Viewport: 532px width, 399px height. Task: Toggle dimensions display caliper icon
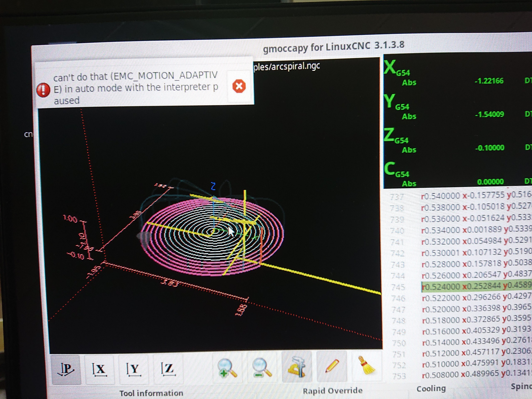click(297, 367)
